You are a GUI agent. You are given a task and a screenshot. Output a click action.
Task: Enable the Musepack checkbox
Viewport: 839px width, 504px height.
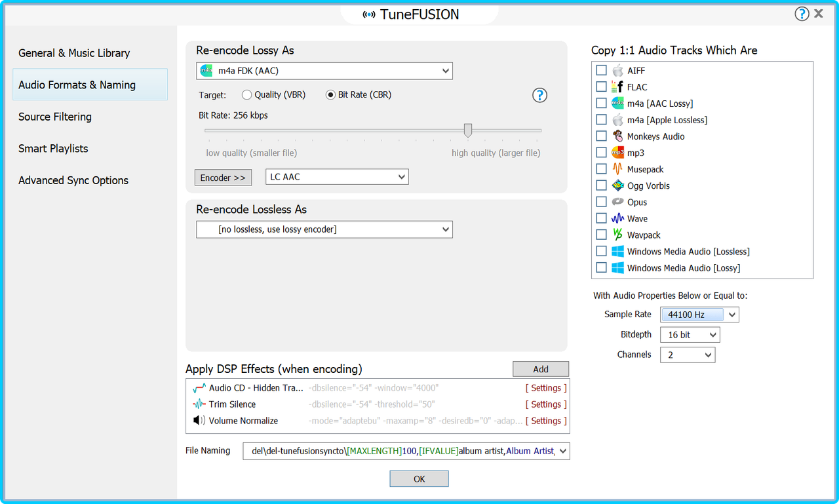click(x=601, y=169)
